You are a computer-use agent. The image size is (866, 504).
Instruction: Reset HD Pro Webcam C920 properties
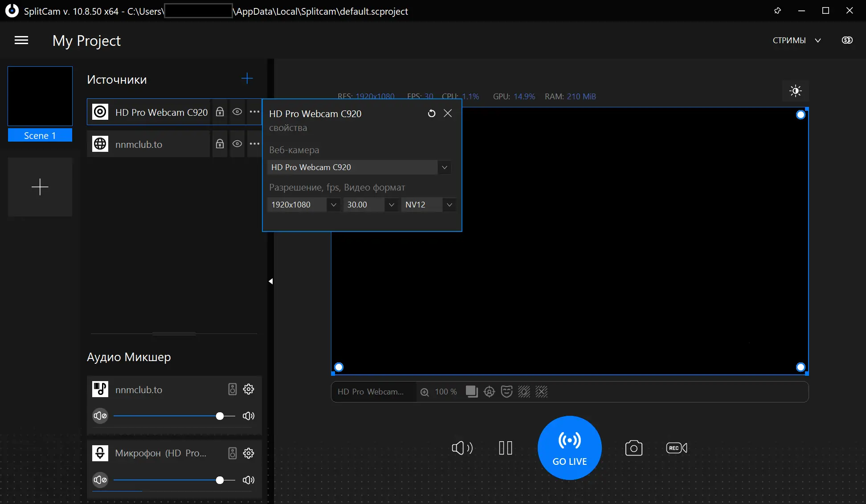pos(431,114)
